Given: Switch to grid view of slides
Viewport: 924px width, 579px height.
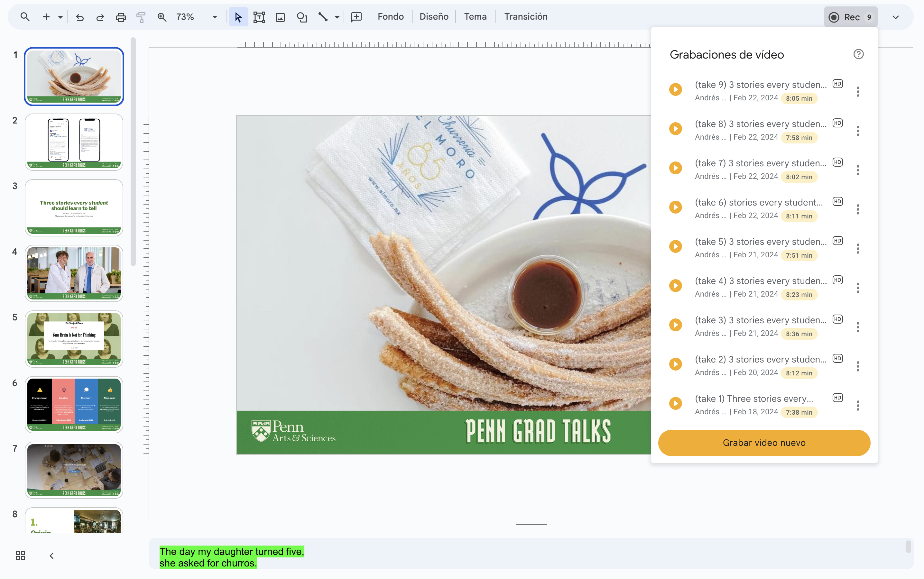Looking at the screenshot, I should click(21, 555).
